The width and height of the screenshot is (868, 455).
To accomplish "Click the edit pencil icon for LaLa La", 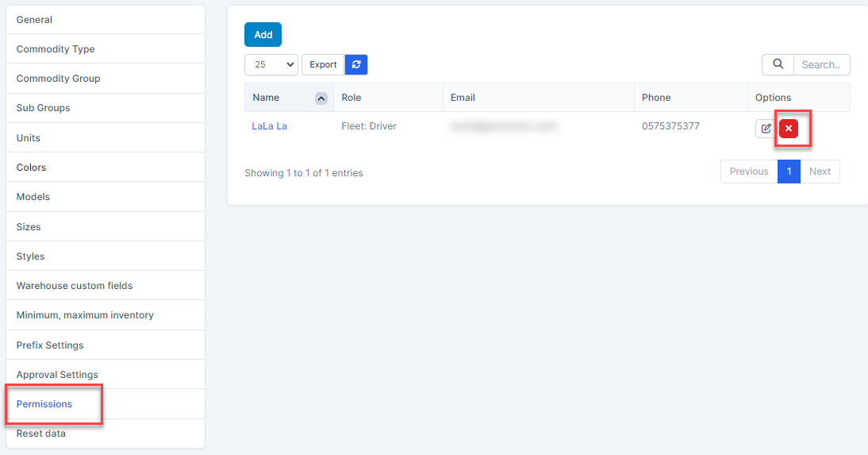I will coord(766,129).
